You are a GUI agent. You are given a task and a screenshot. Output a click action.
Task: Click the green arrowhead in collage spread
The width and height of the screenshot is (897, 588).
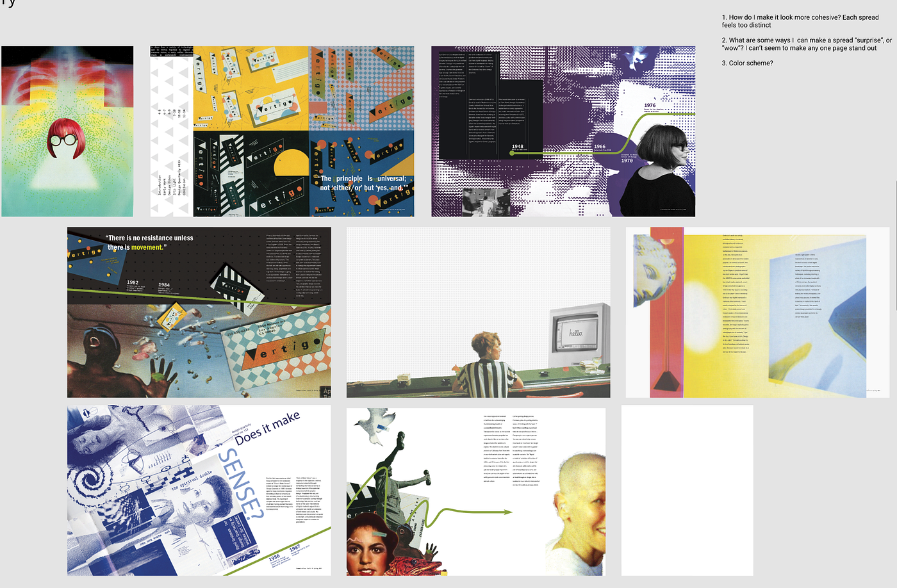(x=507, y=512)
